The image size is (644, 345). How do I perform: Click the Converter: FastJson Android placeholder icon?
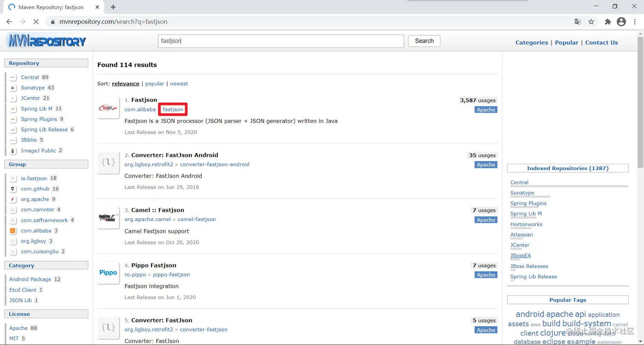[x=108, y=163]
